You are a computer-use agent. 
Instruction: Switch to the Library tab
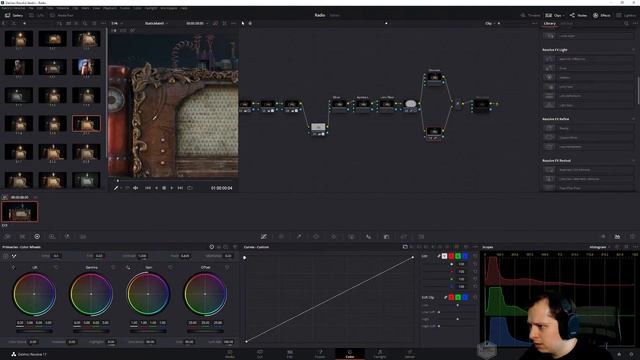549,23
